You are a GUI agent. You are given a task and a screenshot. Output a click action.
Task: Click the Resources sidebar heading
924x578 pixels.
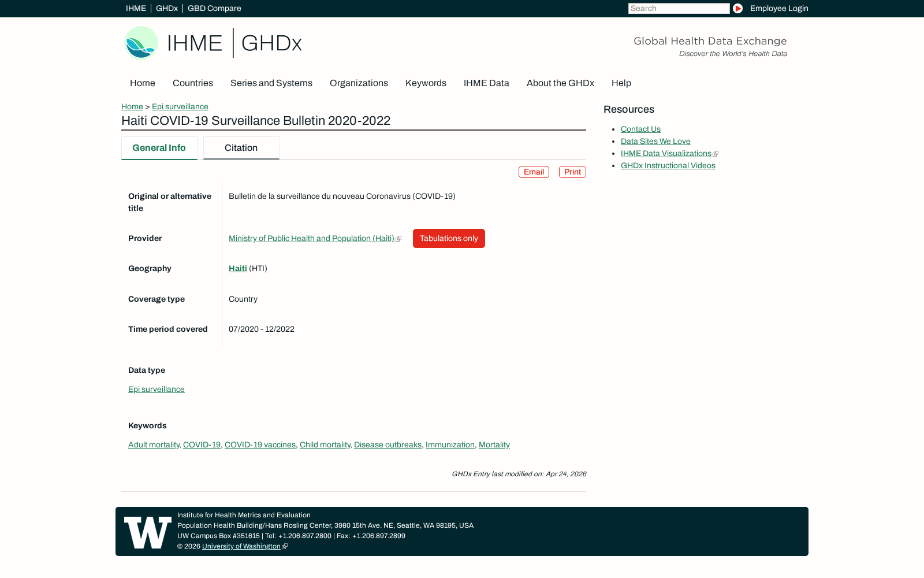click(x=629, y=109)
